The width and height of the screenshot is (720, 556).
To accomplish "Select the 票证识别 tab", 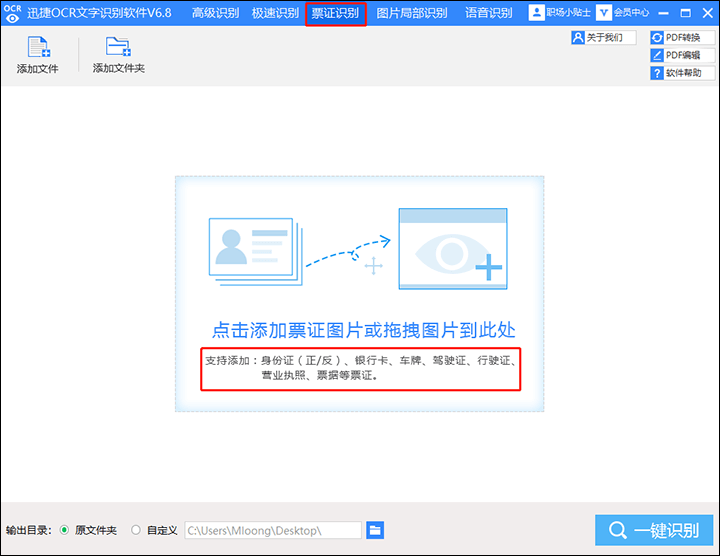I will point(336,13).
